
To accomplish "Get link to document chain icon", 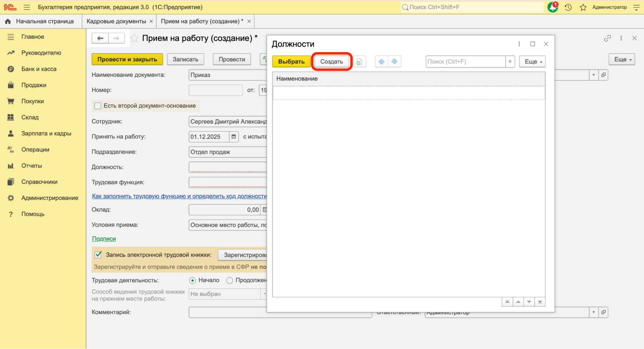I will pos(607,38).
